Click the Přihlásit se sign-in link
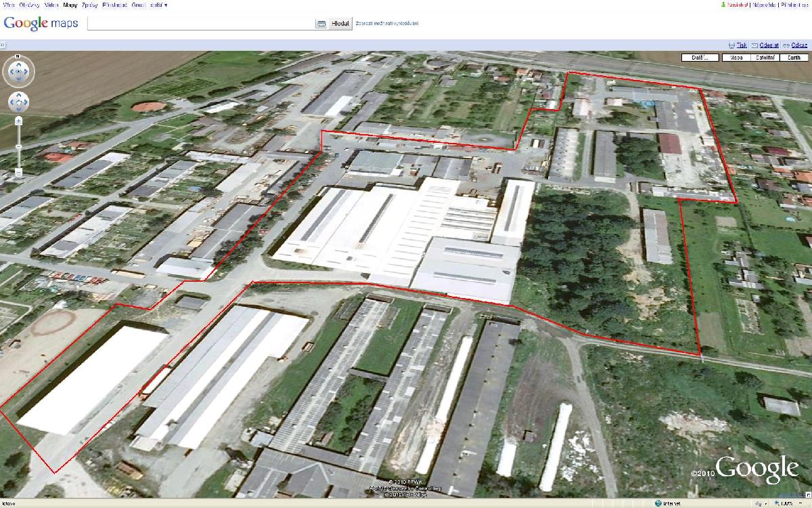 coord(794,5)
